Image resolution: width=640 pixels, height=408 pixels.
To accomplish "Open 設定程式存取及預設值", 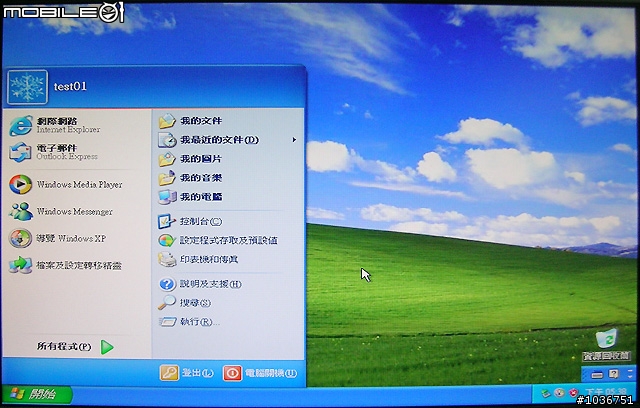I will (x=218, y=240).
